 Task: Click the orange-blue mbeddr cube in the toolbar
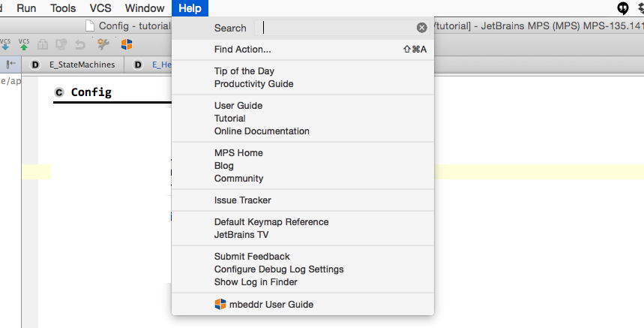pyautogui.click(x=127, y=44)
